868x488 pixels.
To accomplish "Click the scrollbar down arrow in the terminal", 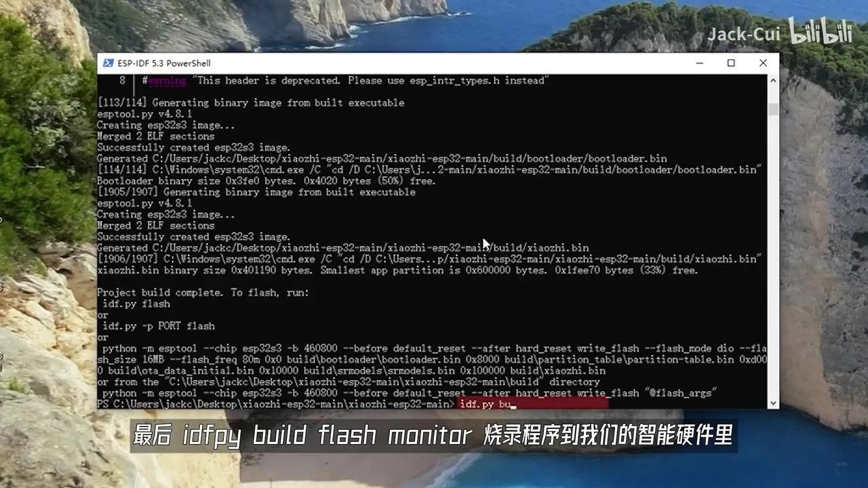I will tap(773, 403).
